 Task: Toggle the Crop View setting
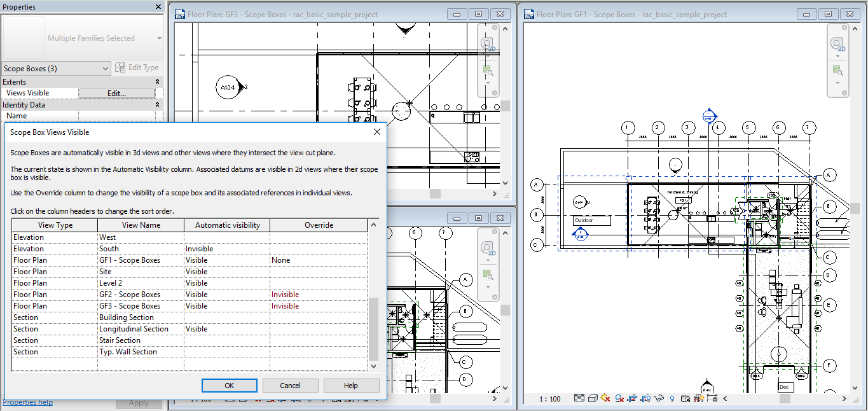click(631, 398)
